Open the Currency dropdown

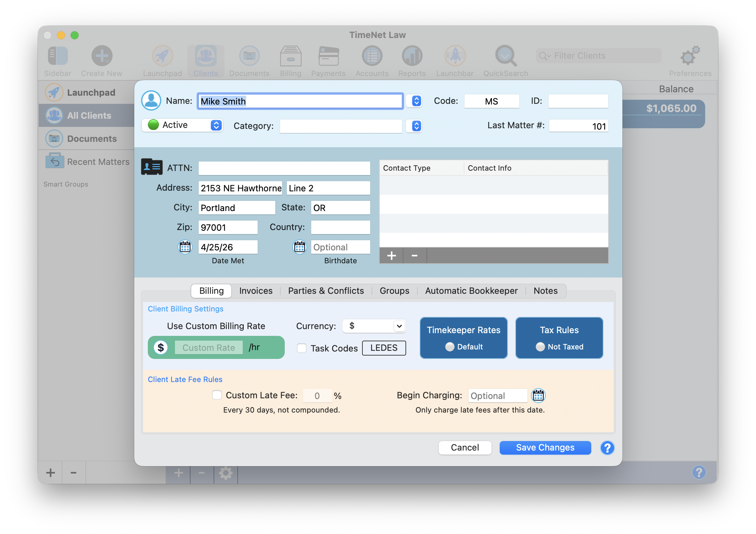(374, 326)
